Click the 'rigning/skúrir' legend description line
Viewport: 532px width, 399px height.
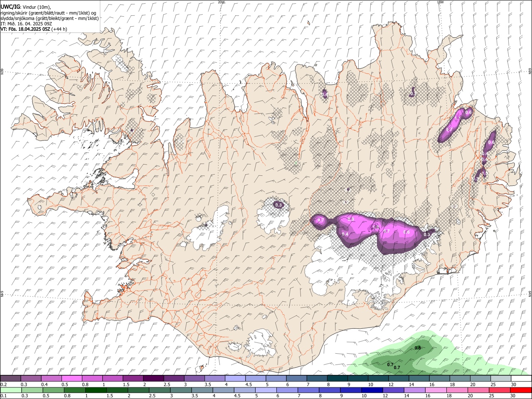[48, 13]
